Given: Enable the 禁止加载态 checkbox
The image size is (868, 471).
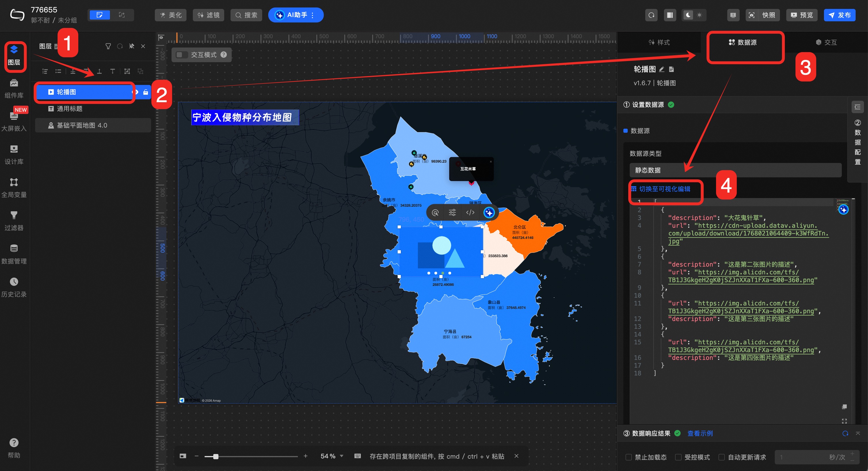Looking at the screenshot, I should (x=629, y=457).
